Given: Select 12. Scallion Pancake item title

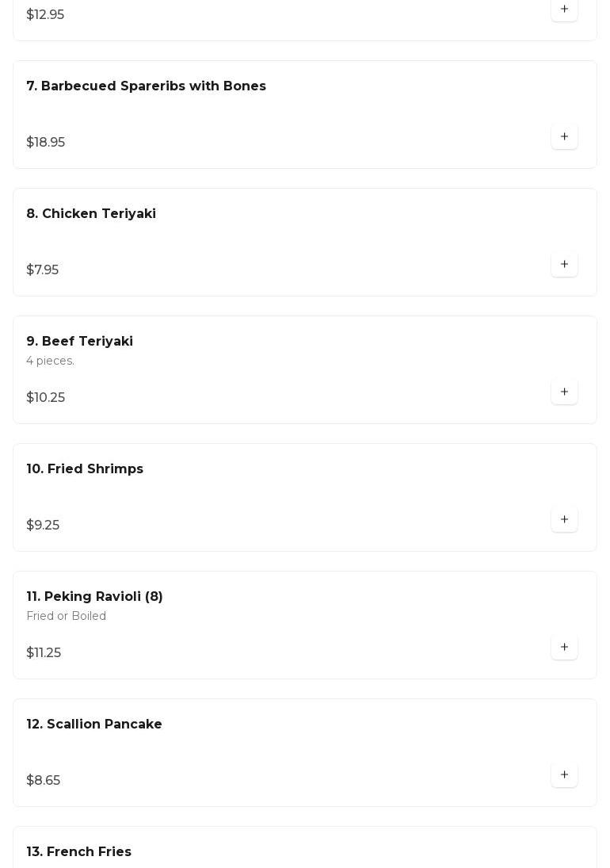Looking at the screenshot, I should (x=94, y=724).
